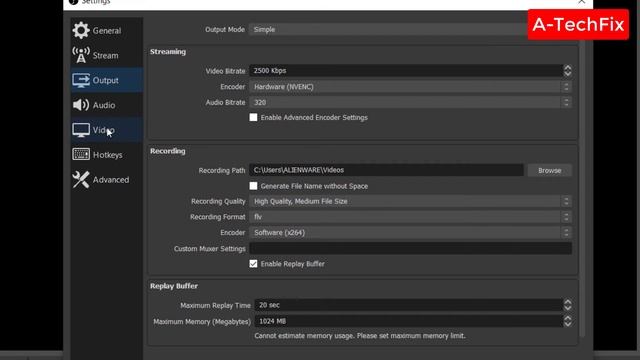Open the Advanced settings tab
The width and height of the screenshot is (640, 360).
coord(107,180)
